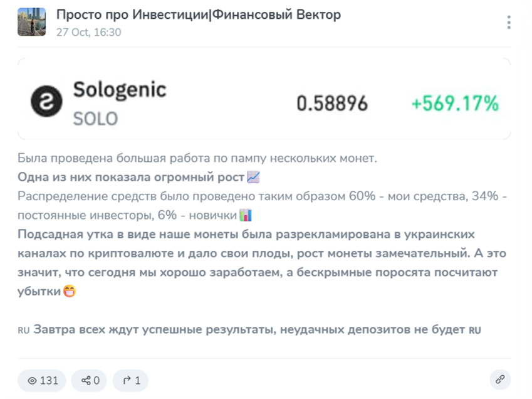Click the link icon at bottom right
The height and width of the screenshot is (399, 532).
pyautogui.click(x=499, y=380)
